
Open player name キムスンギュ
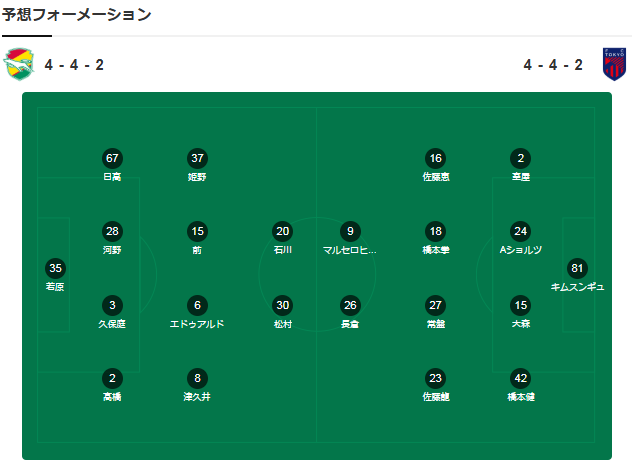tap(577, 287)
